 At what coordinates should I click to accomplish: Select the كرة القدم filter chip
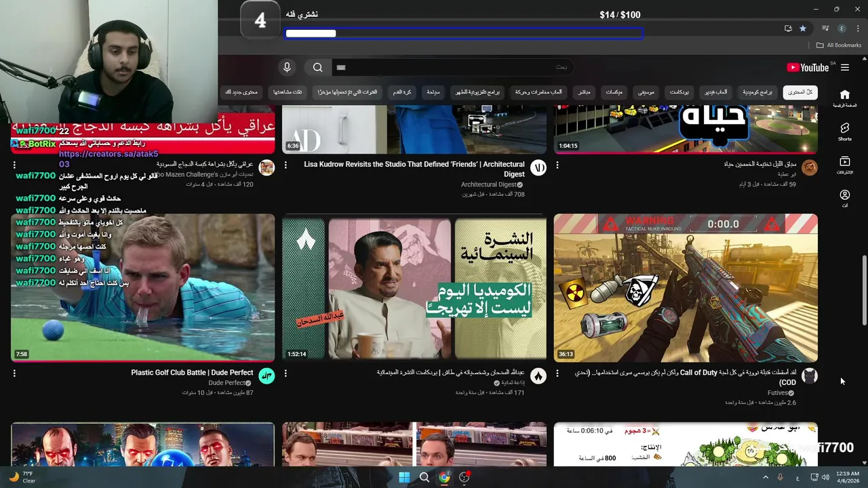click(402, 92)
